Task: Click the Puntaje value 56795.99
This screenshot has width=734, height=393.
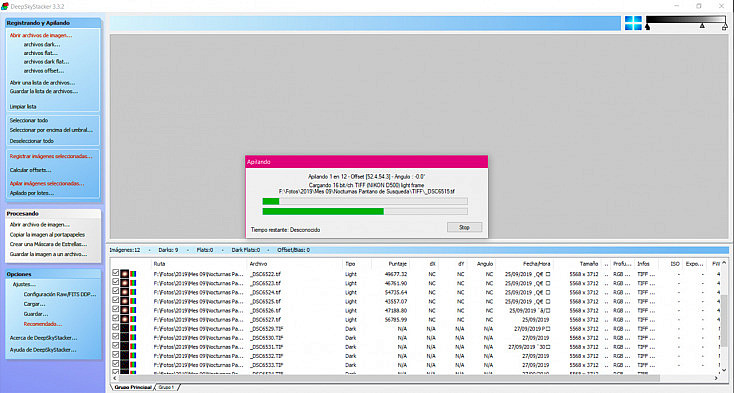Action: pyautogui.click(x=396, y=320)
